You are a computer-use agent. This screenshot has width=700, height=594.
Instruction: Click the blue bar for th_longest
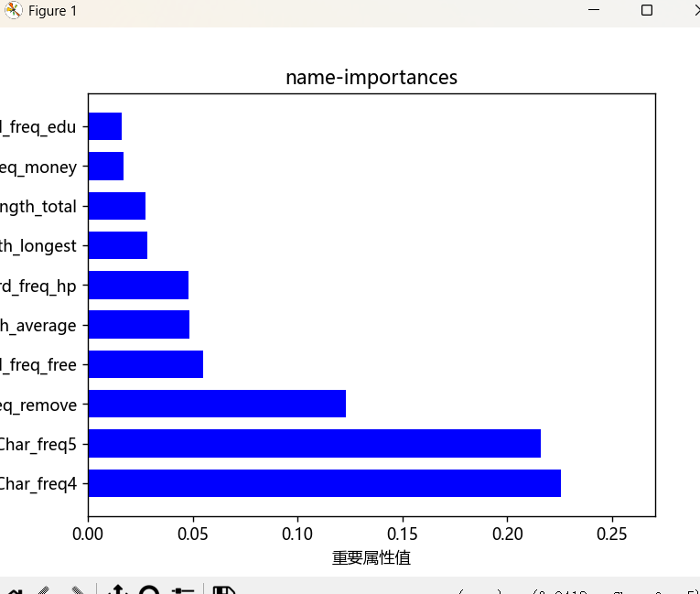[x=118, y=245]
